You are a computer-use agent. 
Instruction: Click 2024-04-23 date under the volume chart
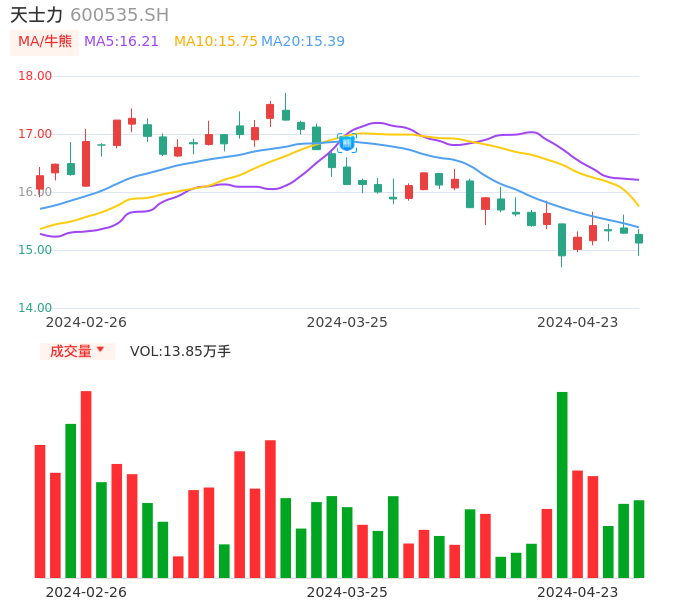point(578,592)
